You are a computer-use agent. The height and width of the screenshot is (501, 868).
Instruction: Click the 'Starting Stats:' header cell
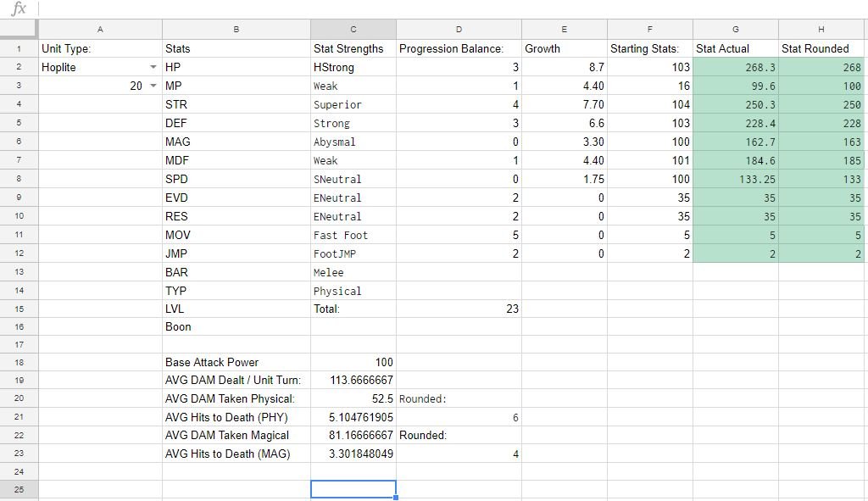[650, 48]
